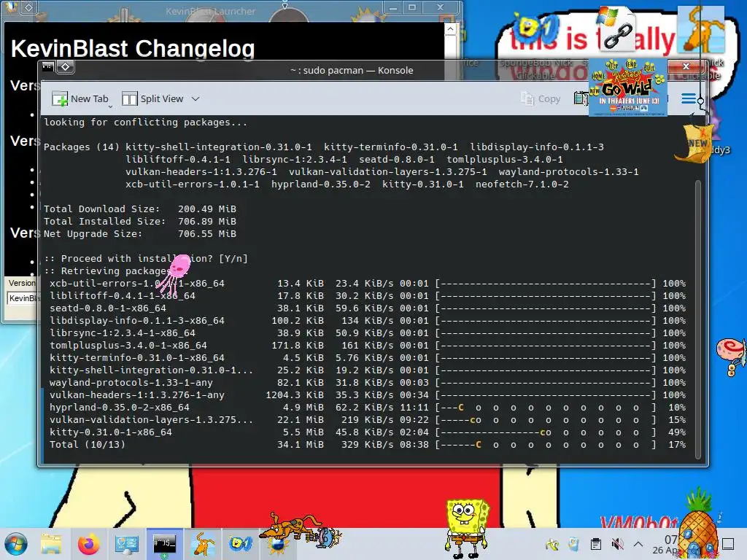This screenshot has height=560, width=747.
Task: Maximize the KevinBlast Launcher window
Action: (x=412, y=7)
